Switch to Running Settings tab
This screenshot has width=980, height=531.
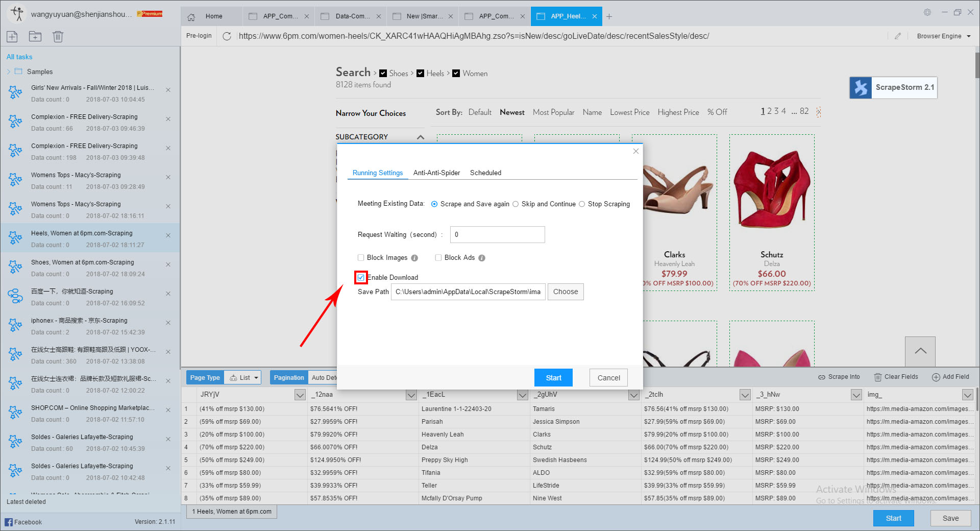click(378, 173)
